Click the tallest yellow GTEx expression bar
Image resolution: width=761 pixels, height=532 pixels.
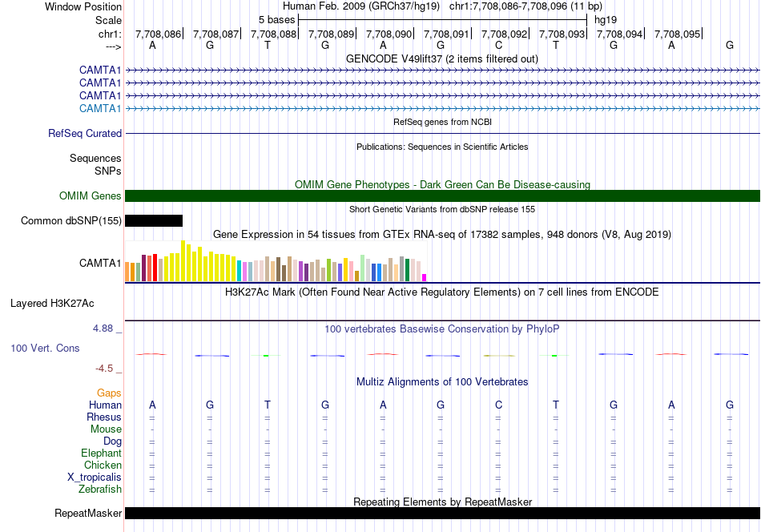(183, 260)
